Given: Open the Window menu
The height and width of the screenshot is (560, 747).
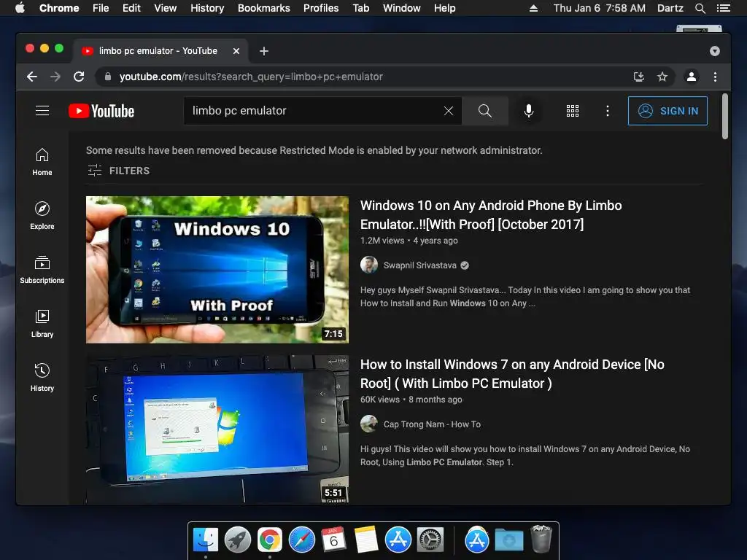Looking at the screenshot, I should tap(402, 8).
